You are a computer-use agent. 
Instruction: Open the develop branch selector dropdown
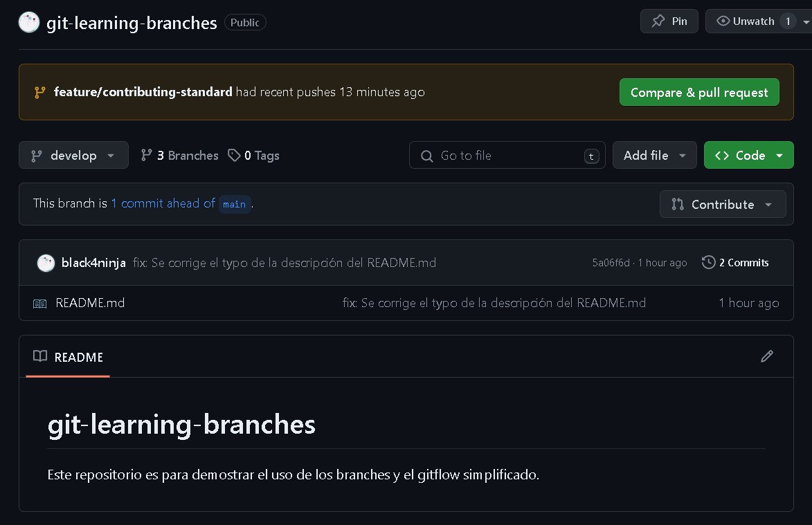[73, 156]
